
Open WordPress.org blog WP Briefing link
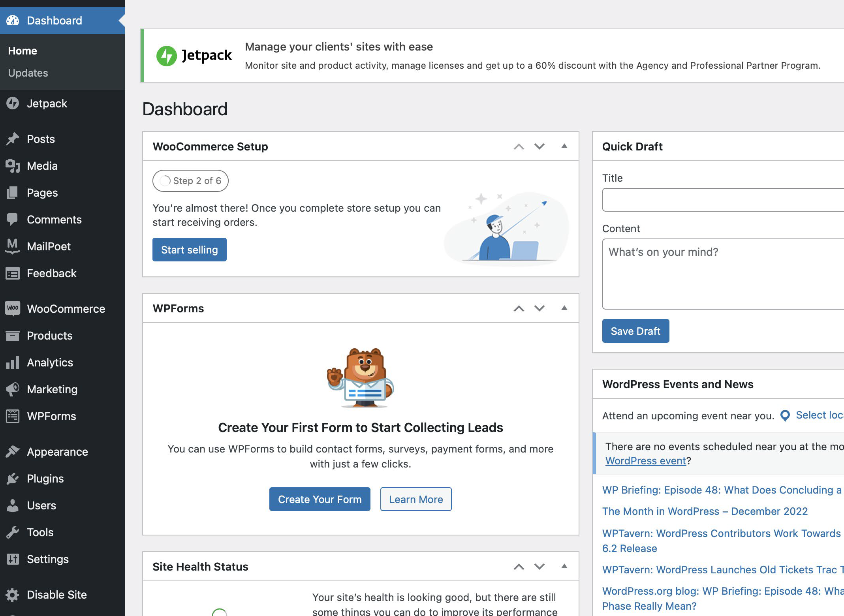click(722, 598)
